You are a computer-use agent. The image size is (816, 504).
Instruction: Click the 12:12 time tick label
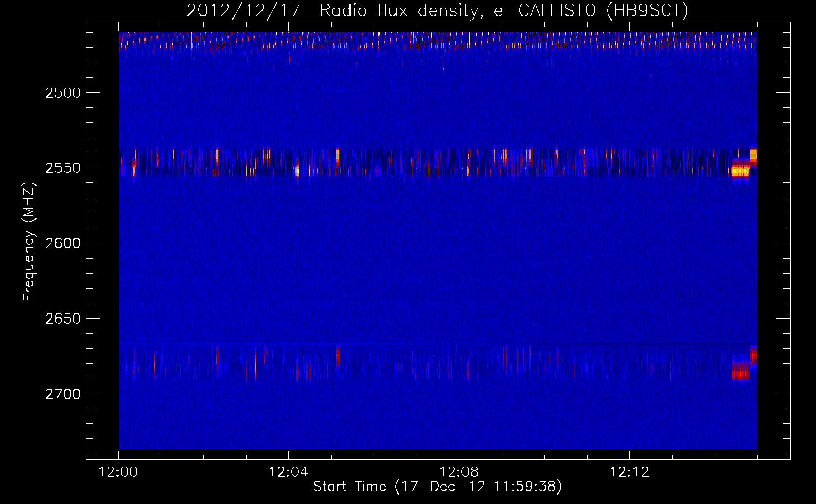(x=629, y=472)
